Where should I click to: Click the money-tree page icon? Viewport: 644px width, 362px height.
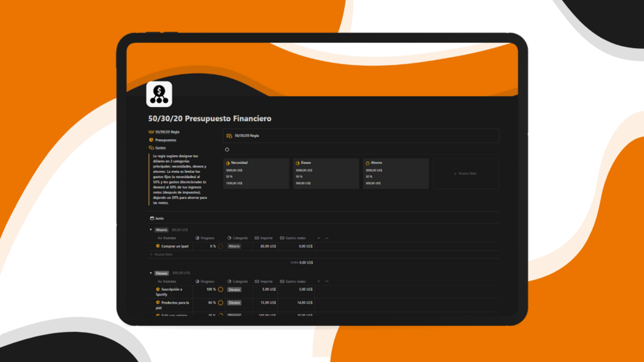coord(159,94)
